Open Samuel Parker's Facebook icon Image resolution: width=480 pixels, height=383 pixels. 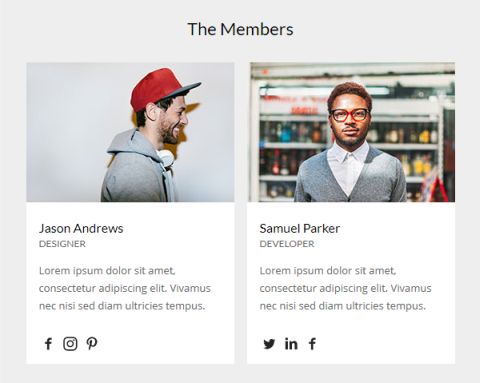pos(312,344)
